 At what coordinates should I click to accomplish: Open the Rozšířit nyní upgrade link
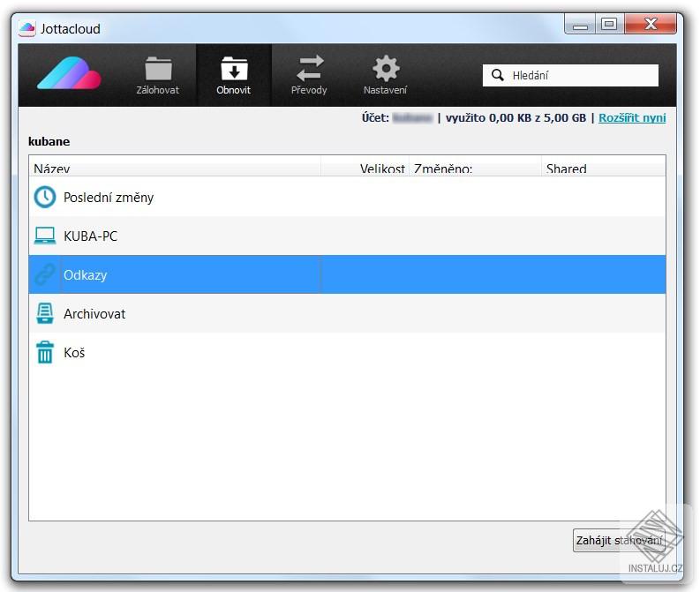[x=632, y=117]
